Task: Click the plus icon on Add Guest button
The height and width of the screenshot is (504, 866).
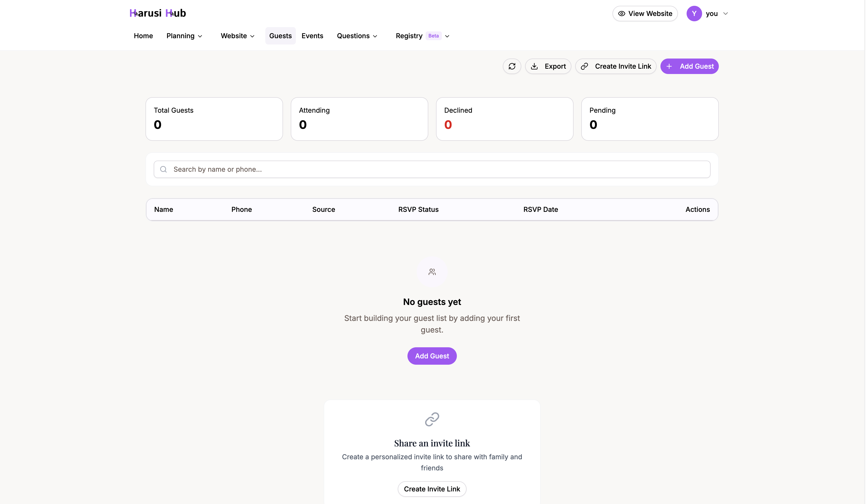Action: coord(669,66)
